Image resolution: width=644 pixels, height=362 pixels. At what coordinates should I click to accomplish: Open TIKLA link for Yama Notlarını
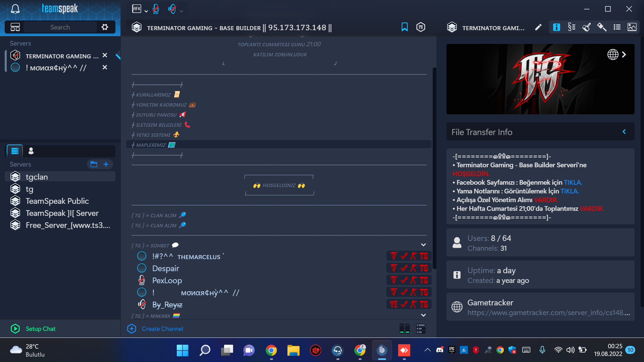570,191
